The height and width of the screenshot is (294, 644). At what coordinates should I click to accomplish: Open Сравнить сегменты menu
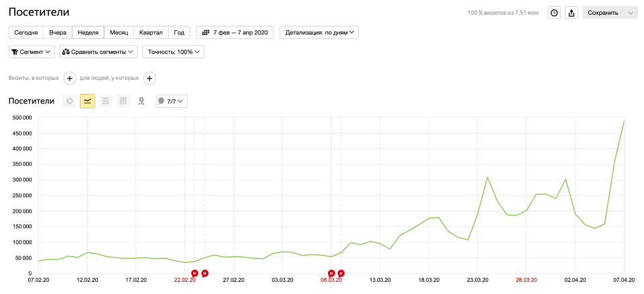click(99, 52)
